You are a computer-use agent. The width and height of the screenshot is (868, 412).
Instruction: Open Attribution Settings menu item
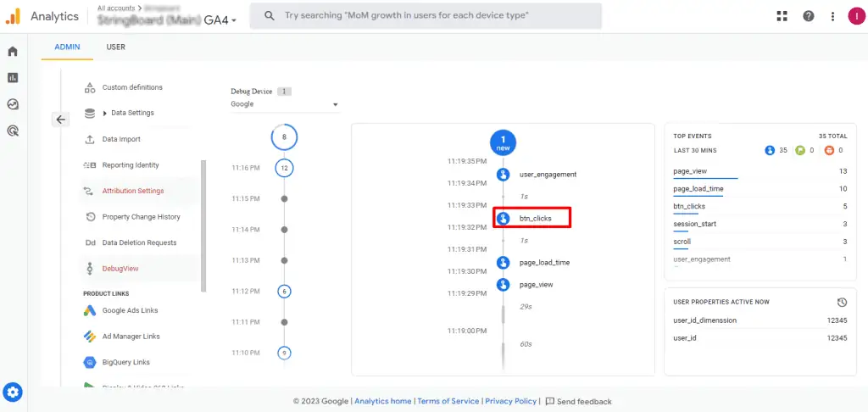133,191
